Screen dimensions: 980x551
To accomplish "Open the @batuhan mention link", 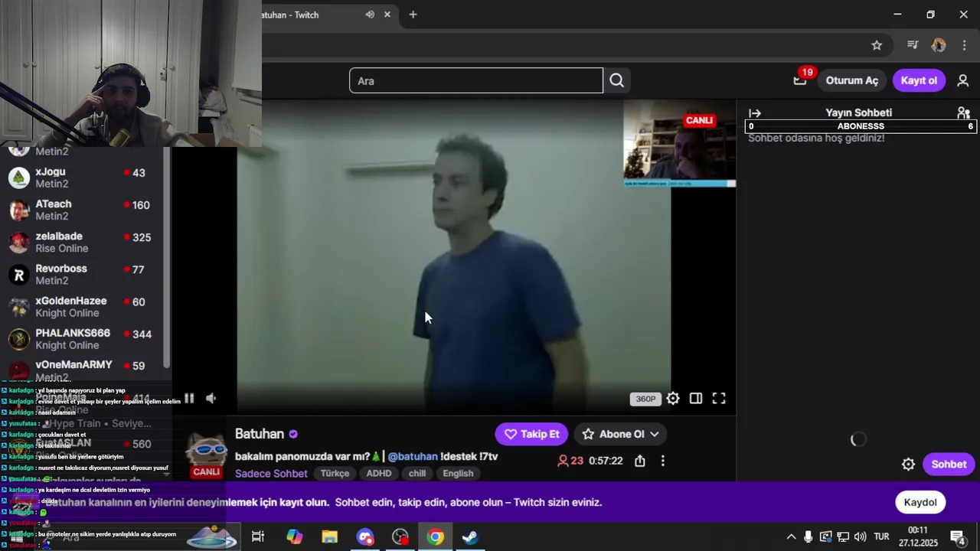I will pyautogui.click(x=413, y=456).
